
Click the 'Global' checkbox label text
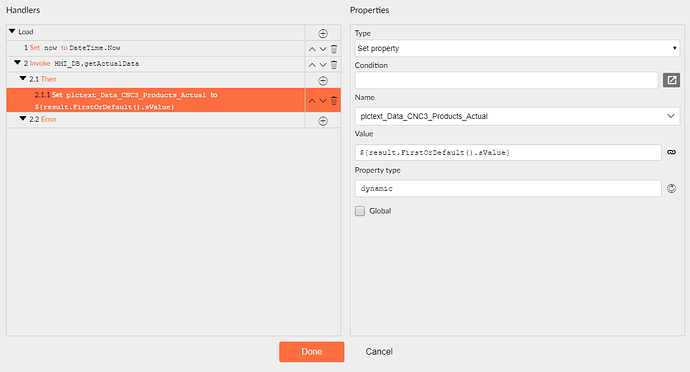(380, 211)
